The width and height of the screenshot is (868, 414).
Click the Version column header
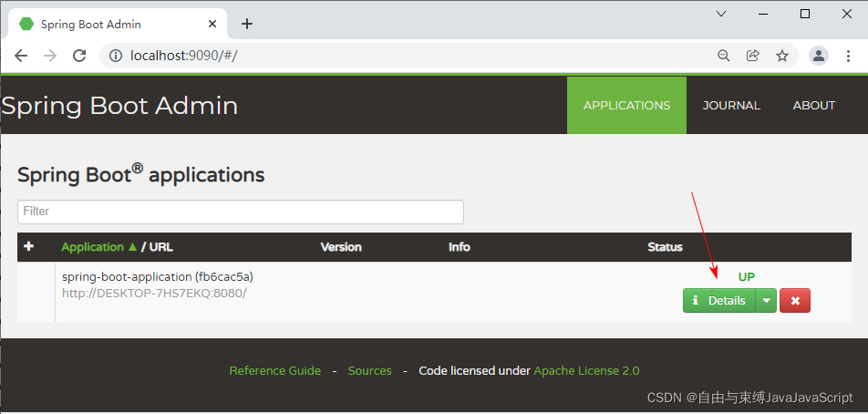pos(341,247)
